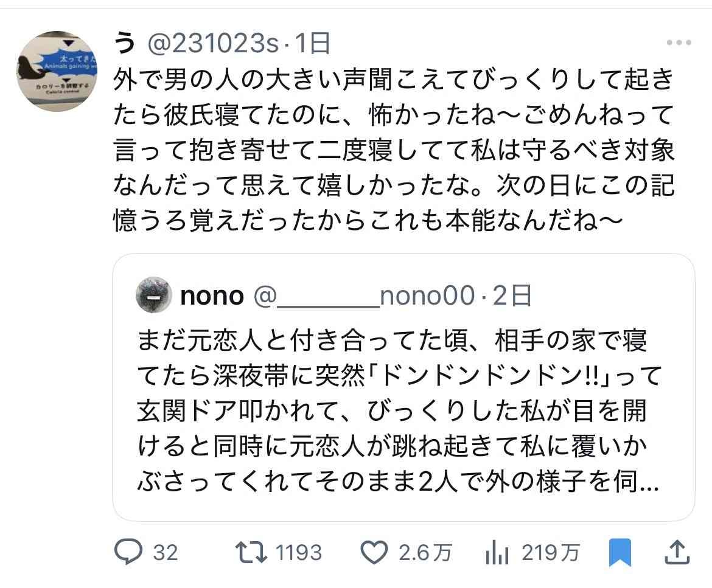Open the 2日 quoted post timestamp
Image resolution: width=712 pixels, height=588 pixels.
512,296
